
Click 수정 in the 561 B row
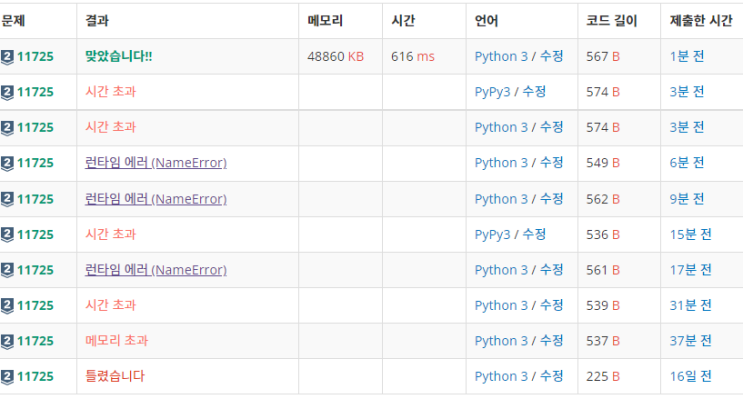coord(552,270)
